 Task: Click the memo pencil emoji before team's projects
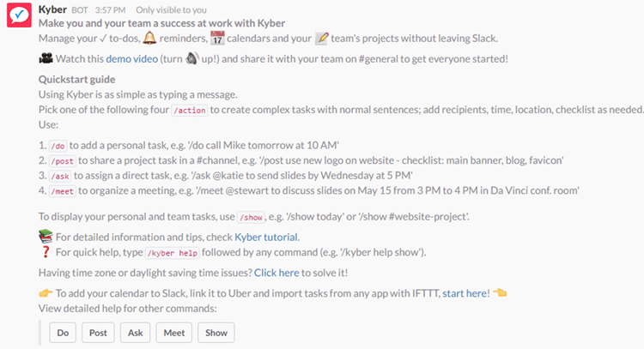point(322,38)
